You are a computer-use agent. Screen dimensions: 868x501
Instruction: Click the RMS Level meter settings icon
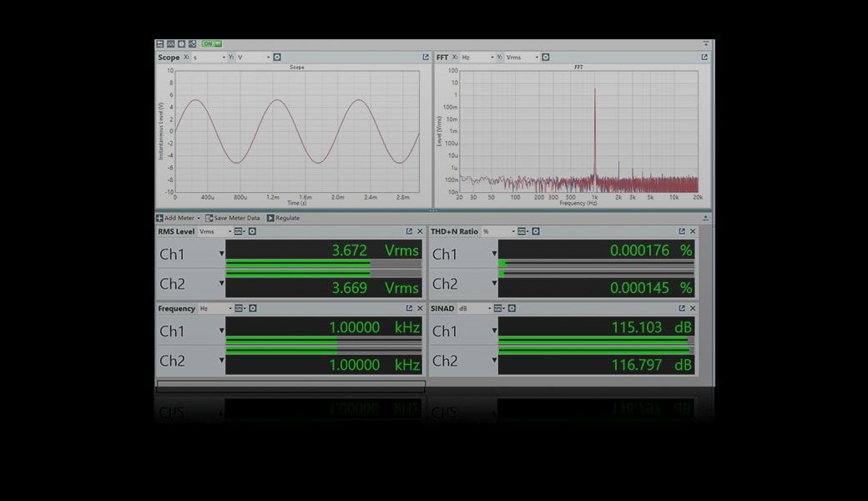(x=252, y=231)
